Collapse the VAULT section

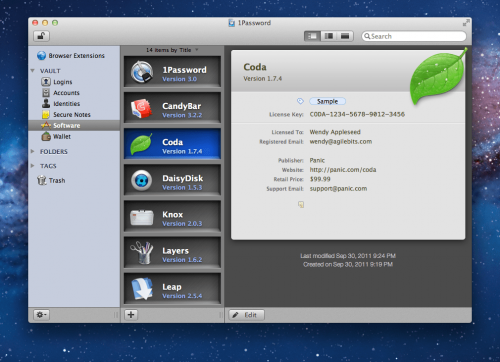click(33, 71)
